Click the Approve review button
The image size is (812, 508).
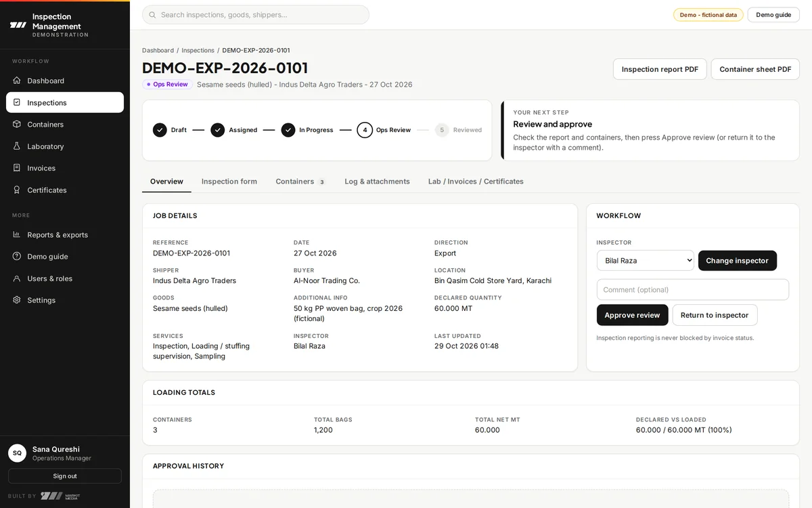632,315
